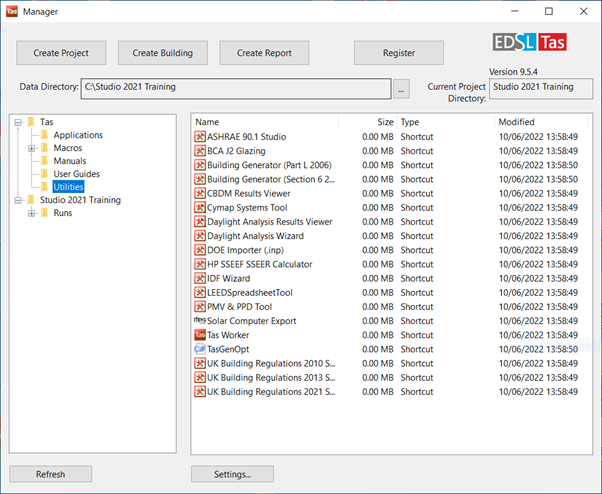Click the Daylight Analysis Wizard icon

(200, 236)
